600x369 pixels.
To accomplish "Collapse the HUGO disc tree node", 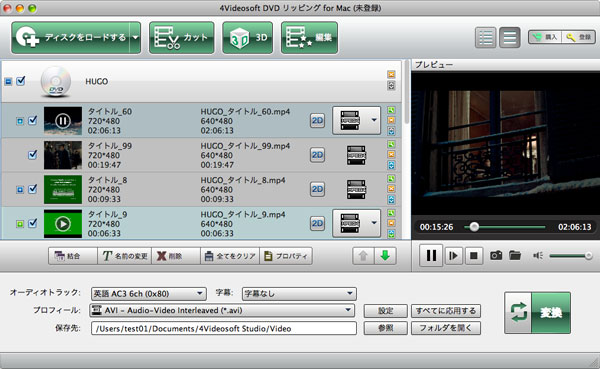I will coord(8,82).
